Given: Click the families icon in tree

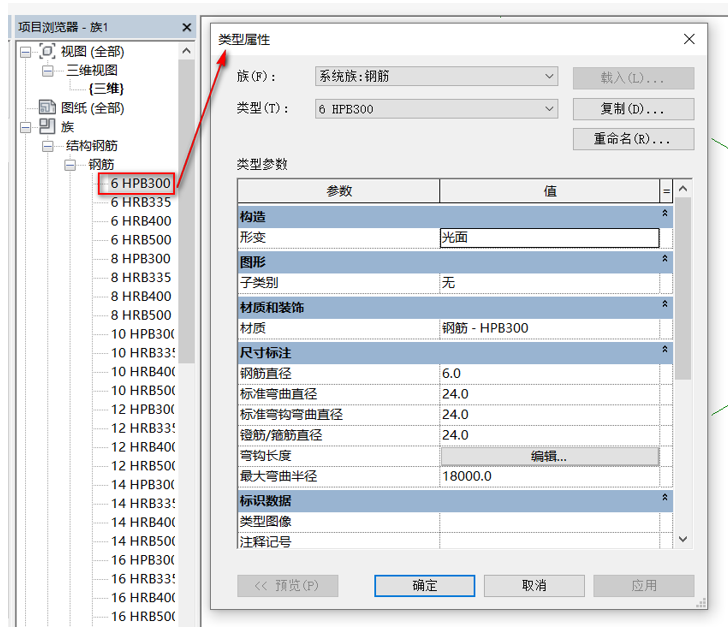Looking at the screenshot, I should [47, 127].
